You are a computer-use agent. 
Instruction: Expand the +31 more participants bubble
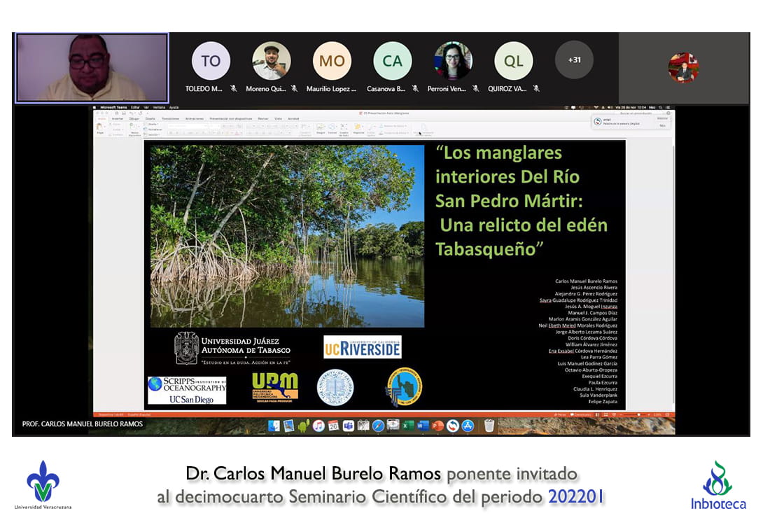pos(574,60)
